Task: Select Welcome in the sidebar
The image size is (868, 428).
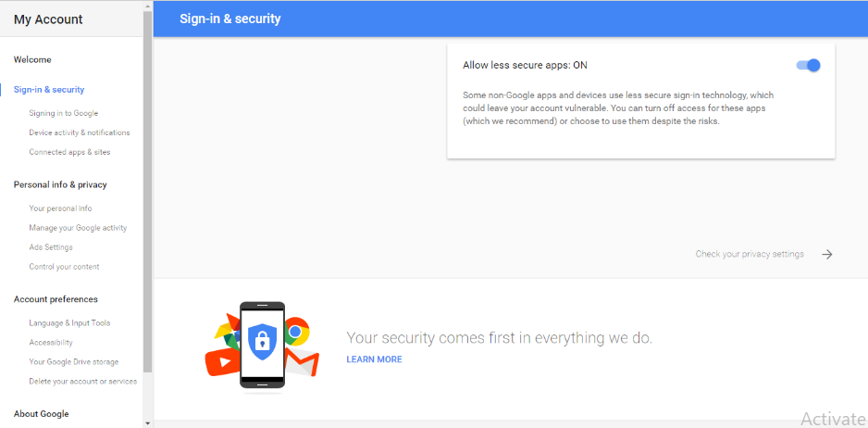Action: coord(32,59)
